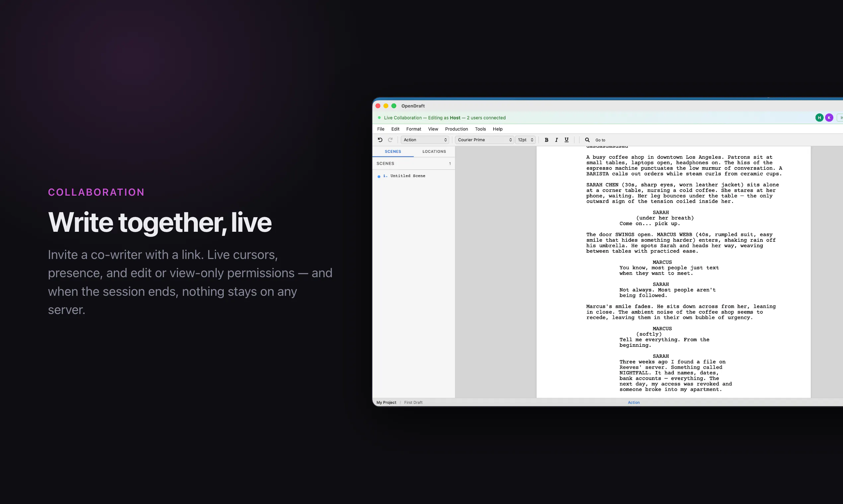Click the Live Collaboration status text
This screenshot has width=843, height=504.
pyautogui.click(x=445, y=118)
